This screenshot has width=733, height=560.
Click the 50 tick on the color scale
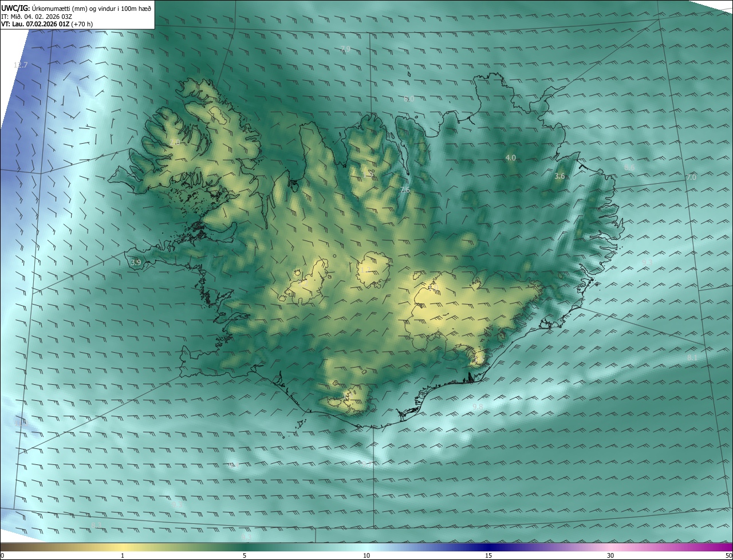(x=728, y=555)
